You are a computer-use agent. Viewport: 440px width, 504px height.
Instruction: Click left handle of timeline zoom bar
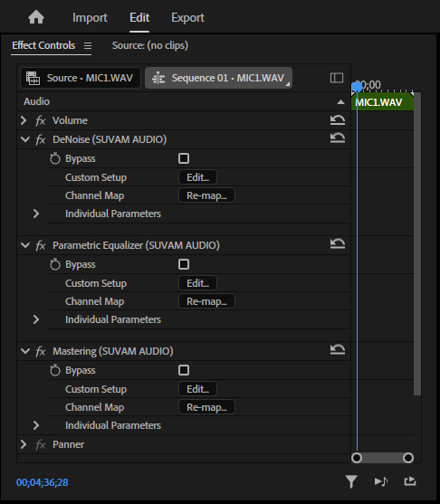[357, 458]
